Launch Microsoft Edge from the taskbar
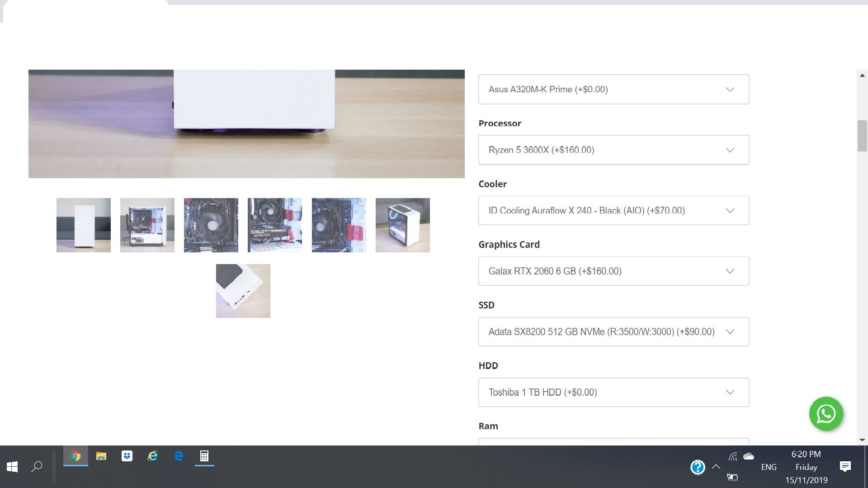Viewport: 868px width, 488px height. click(x=179, y=456)
